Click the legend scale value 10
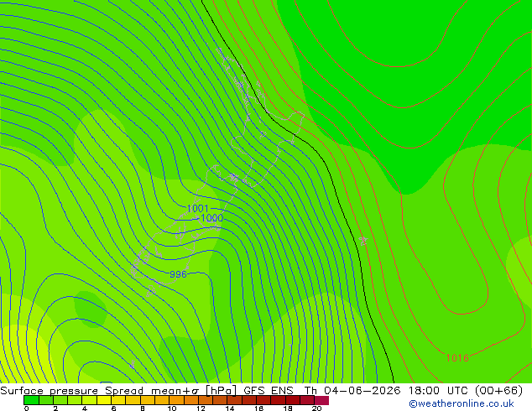The height and width of the screenshot is (411, 532). [x=172, y=408]
